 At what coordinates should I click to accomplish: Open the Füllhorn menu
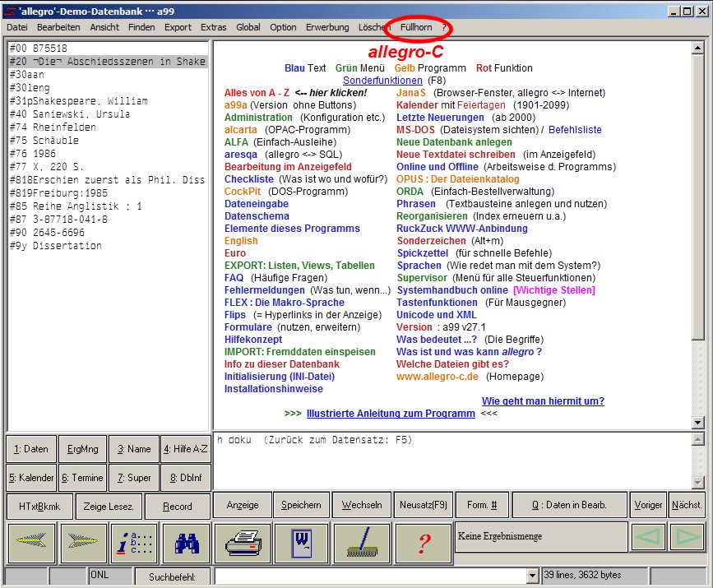pos(416,27)
